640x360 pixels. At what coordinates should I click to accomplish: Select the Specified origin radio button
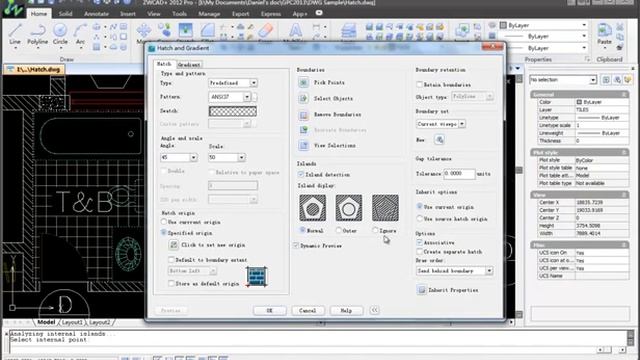[x=164, y=233]
